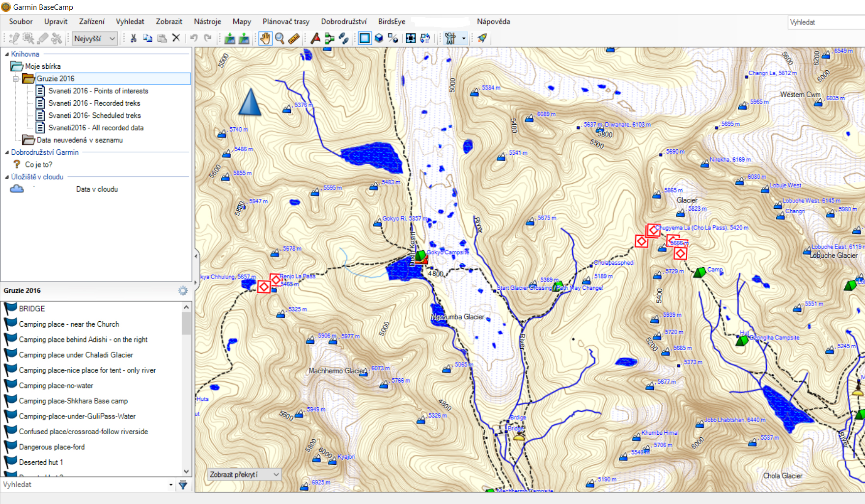
Task: Click the top-right Vyhledat search field
Action: point(826,22)
